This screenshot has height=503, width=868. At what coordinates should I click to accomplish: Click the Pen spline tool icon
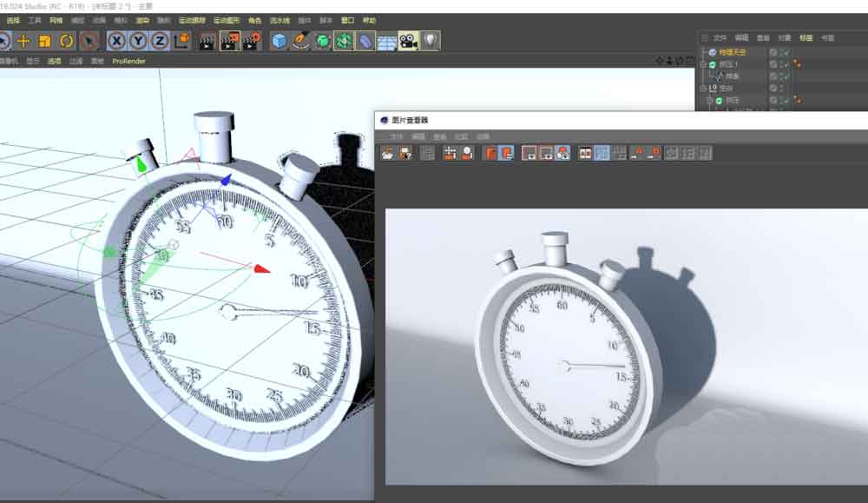(300, 41)
